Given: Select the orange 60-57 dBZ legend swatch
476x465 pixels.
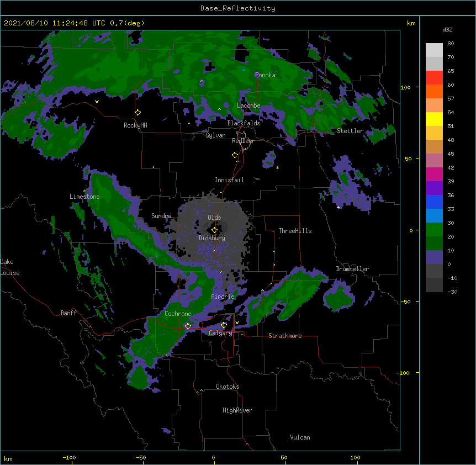Looking at the screenshot, I should point(434,91).
